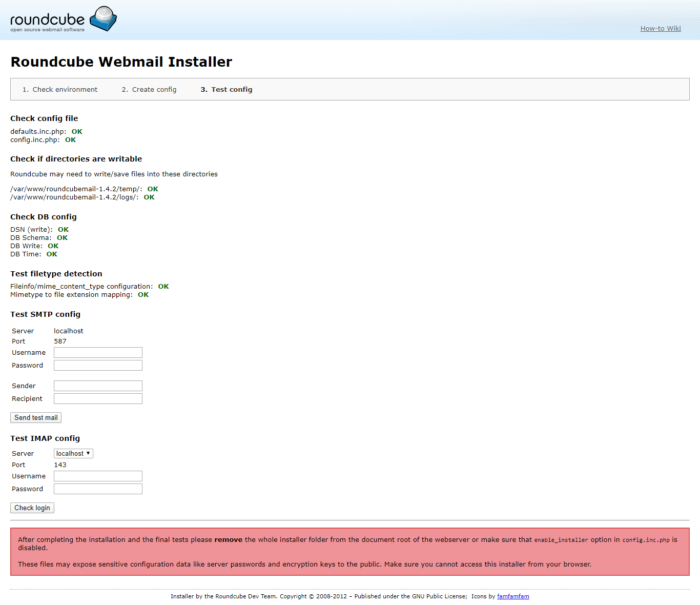Expand the IMAP Server localhost dropdown
700x605 pixels.
(73, 454)
